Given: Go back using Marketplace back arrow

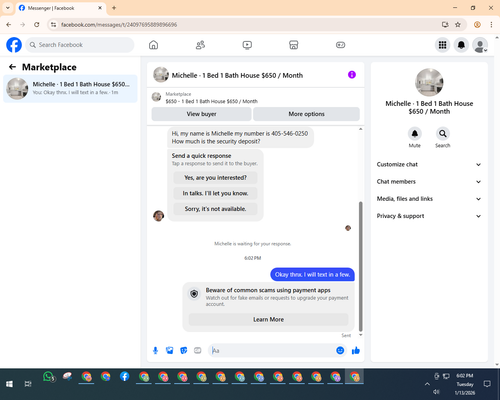Looking at the screenshot, I should point(12,67).
